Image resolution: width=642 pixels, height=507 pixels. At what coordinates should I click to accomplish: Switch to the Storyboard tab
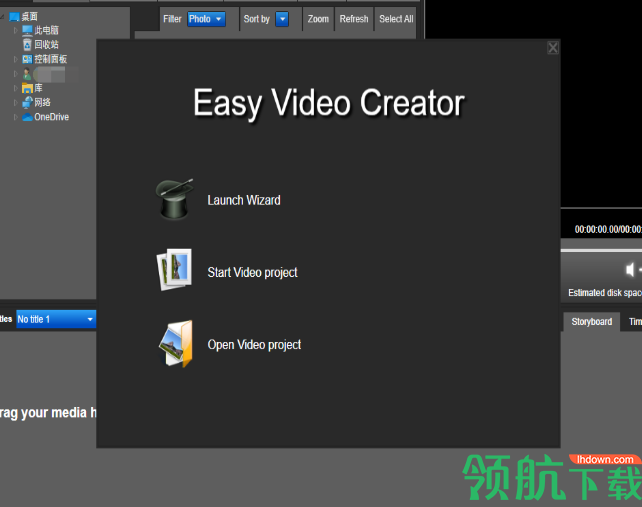(x=592, y=322)
